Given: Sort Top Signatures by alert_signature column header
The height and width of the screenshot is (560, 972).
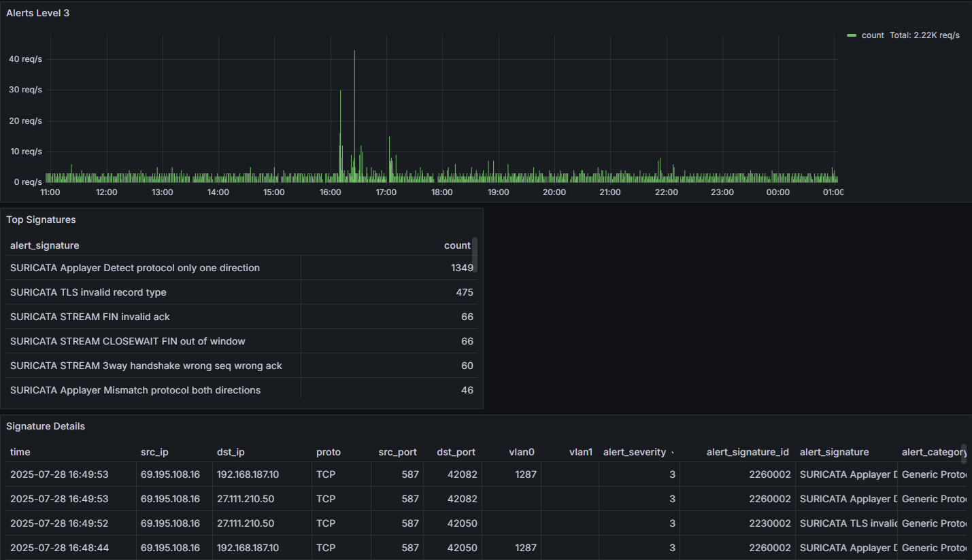Looking at the screenshot, I should pyautogui.click(x=44, y=245).
